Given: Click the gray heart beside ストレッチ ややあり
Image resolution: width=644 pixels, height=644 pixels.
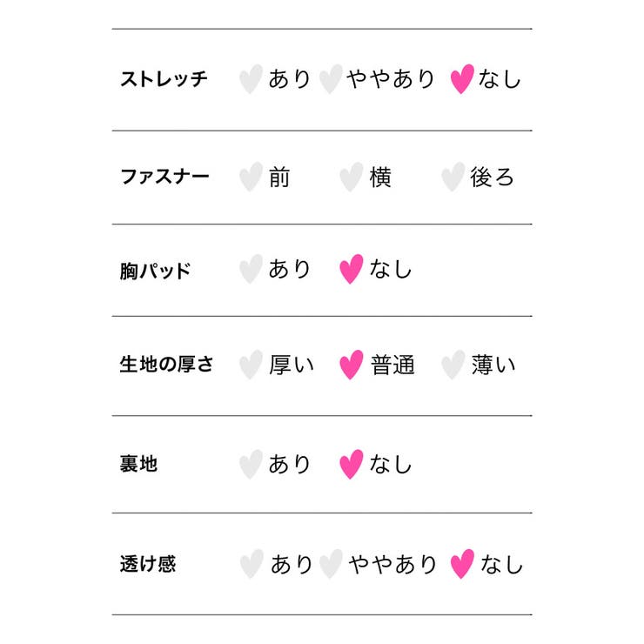Looking at the screenshot, I should pos(330,79).
